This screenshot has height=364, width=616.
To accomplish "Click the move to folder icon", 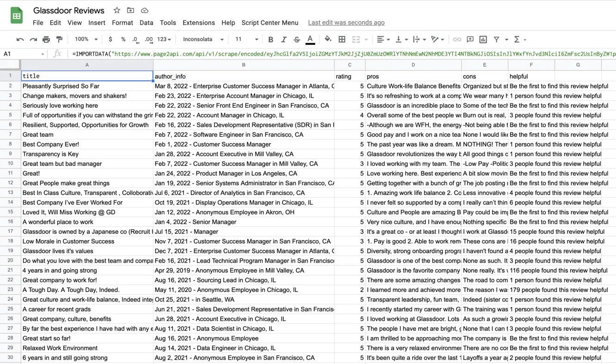I will click(131, 10).
